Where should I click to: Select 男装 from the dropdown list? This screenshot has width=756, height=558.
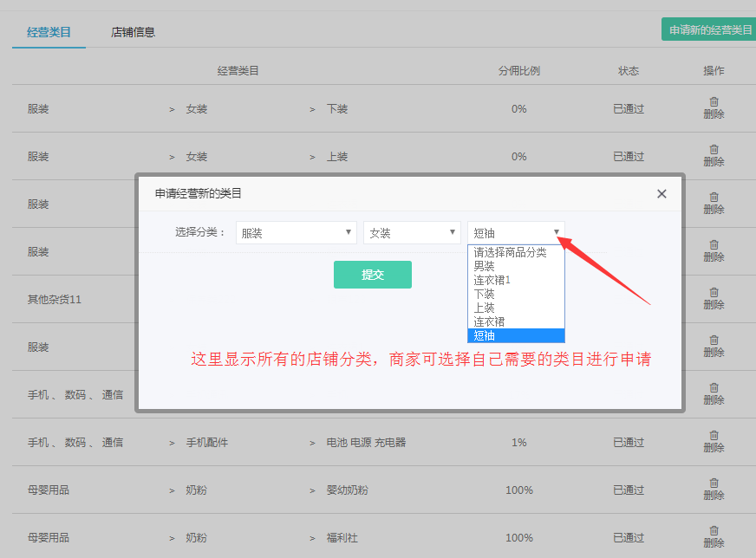(x=485, y=267)
